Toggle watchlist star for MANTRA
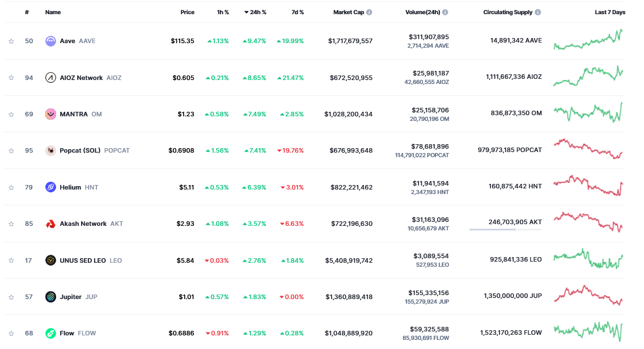Viewport: 644px width, 349px height. pyautogui.click(x=11, y=114)
